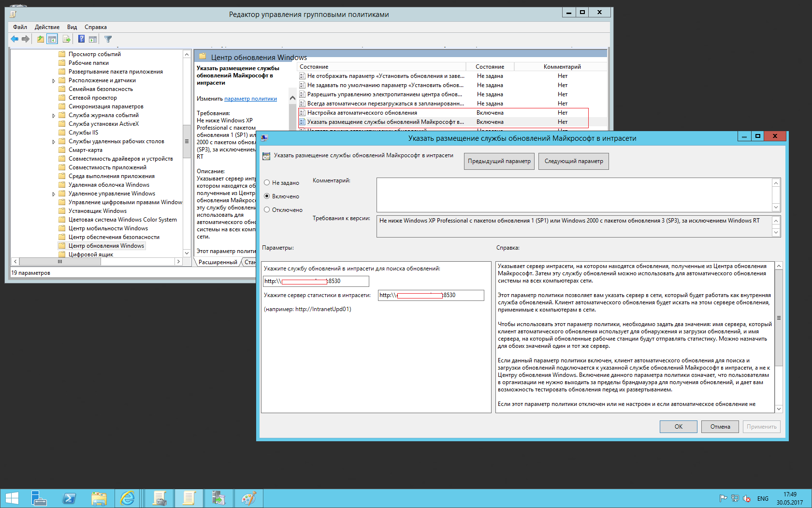Viewport: 812px width, 508px height.
Task: Select 'Службы IIS' tree item
Action: [83, 133]
